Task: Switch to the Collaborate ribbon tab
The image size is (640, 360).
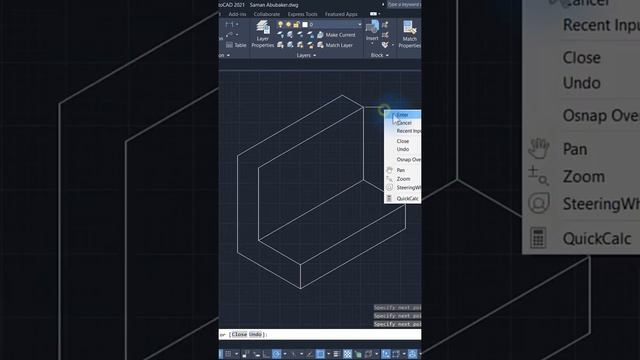Action: pyautogui.click(x=267, y=14)
